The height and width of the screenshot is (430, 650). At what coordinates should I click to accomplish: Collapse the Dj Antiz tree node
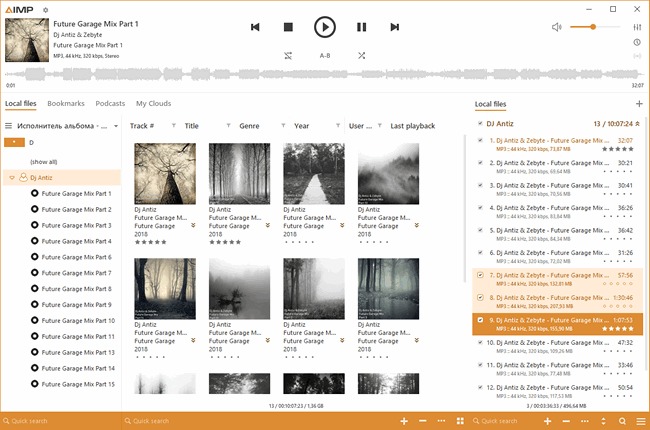pos(12,177)
